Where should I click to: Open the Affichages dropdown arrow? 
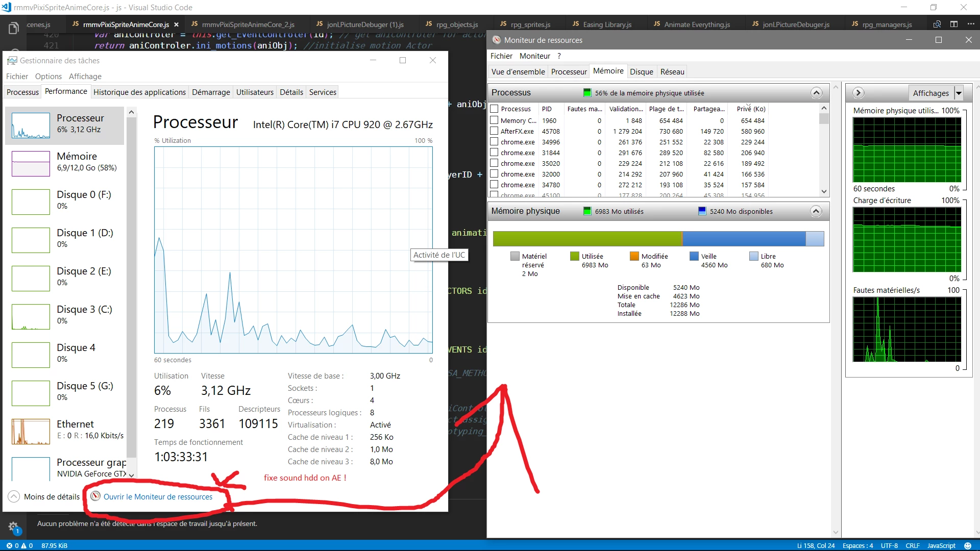[959, 93]
